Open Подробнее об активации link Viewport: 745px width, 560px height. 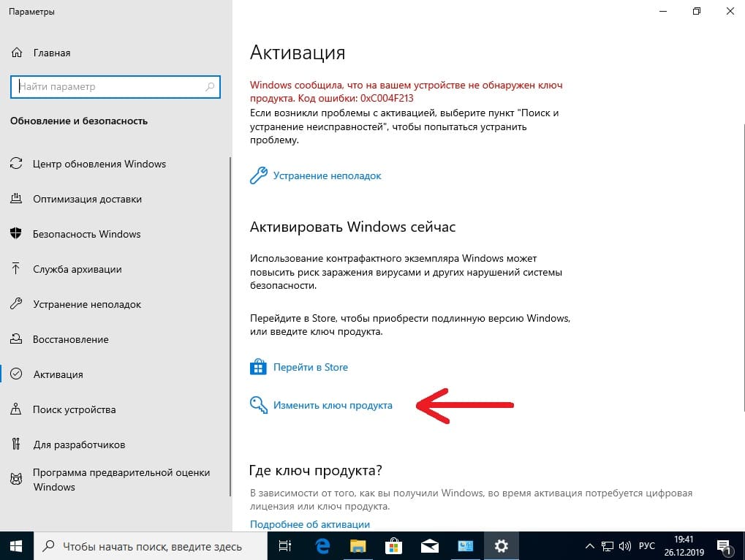[x=310, y=524]
